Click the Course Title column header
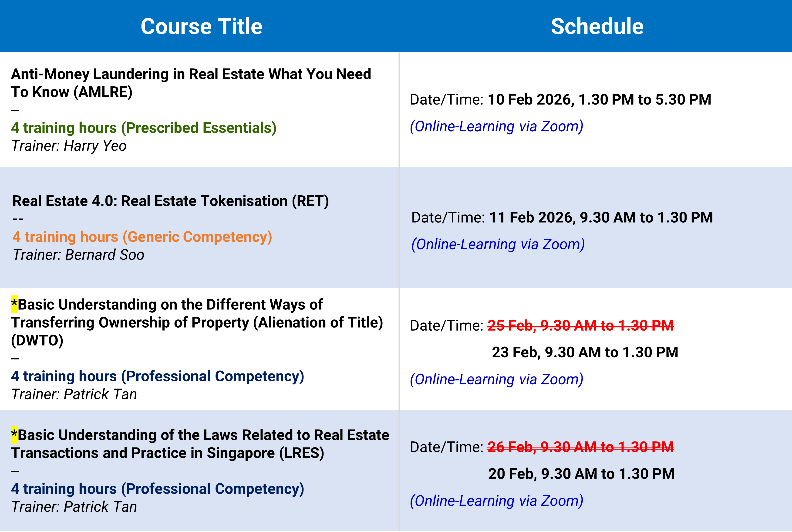The height and width of the screenshot is (532, 792). [x=202, y=27]
